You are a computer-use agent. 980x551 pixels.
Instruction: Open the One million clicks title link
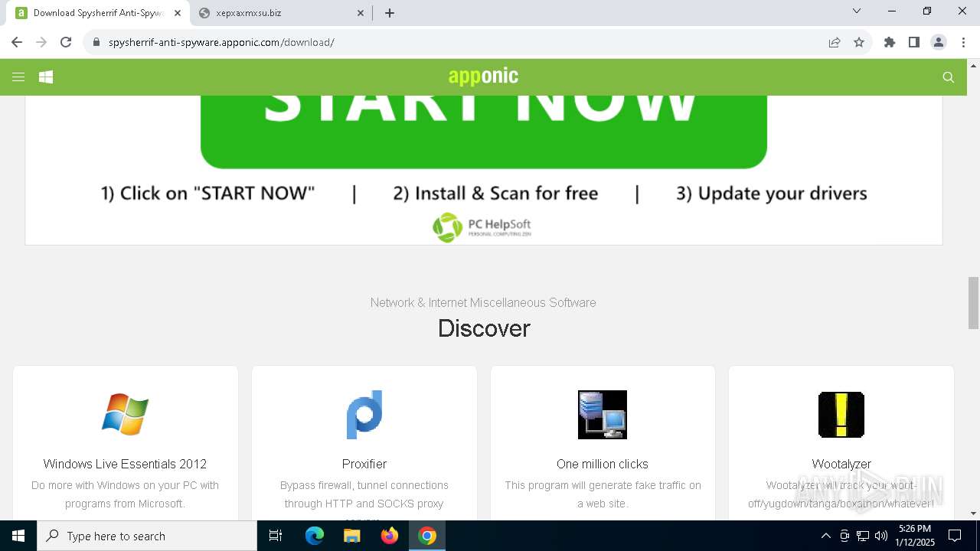603,464
